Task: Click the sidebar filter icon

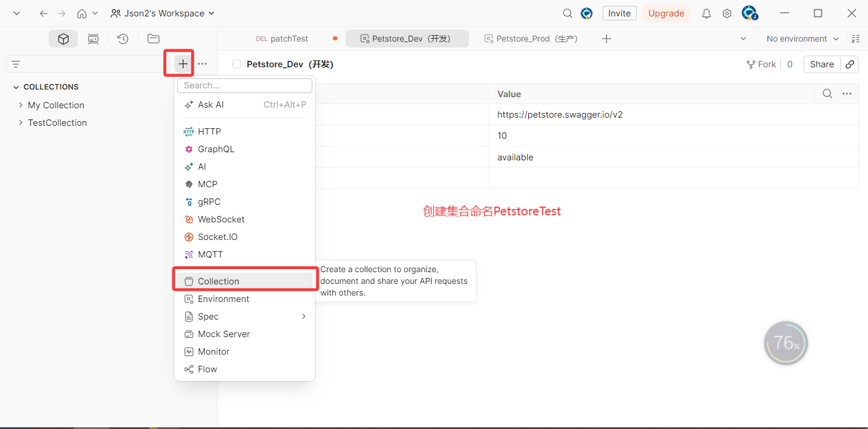Action: (16, 64)
